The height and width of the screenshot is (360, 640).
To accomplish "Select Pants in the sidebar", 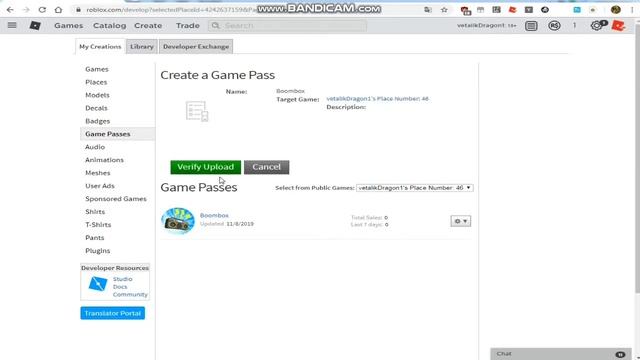I will click(x=95, y=238).
